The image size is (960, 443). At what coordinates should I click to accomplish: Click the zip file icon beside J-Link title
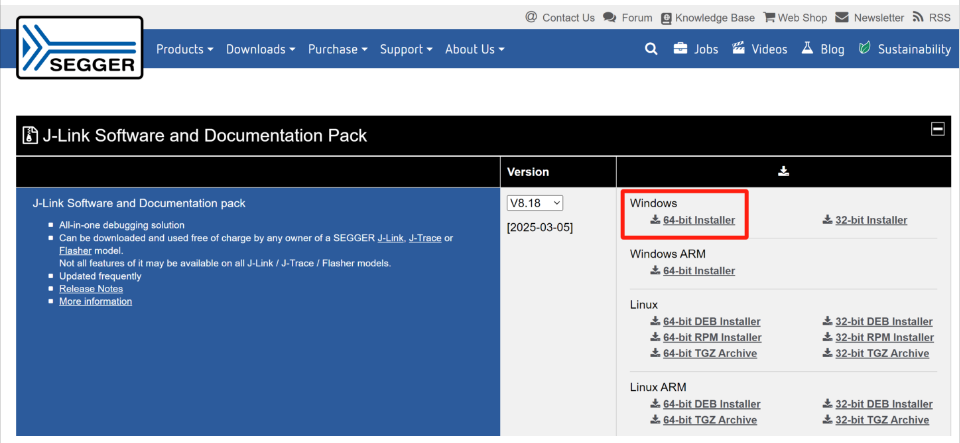click(29, 135)
